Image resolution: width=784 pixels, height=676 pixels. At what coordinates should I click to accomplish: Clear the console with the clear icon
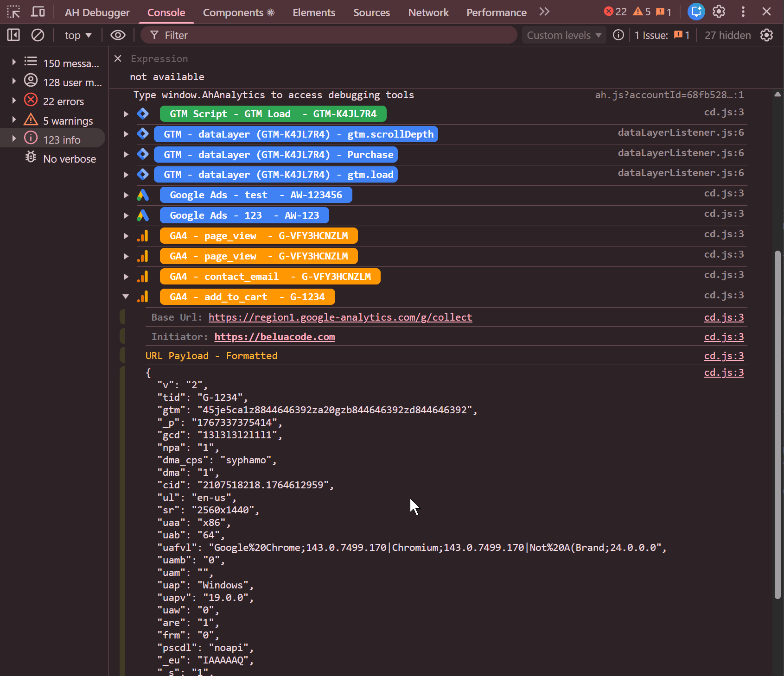[x=38, y=35]
